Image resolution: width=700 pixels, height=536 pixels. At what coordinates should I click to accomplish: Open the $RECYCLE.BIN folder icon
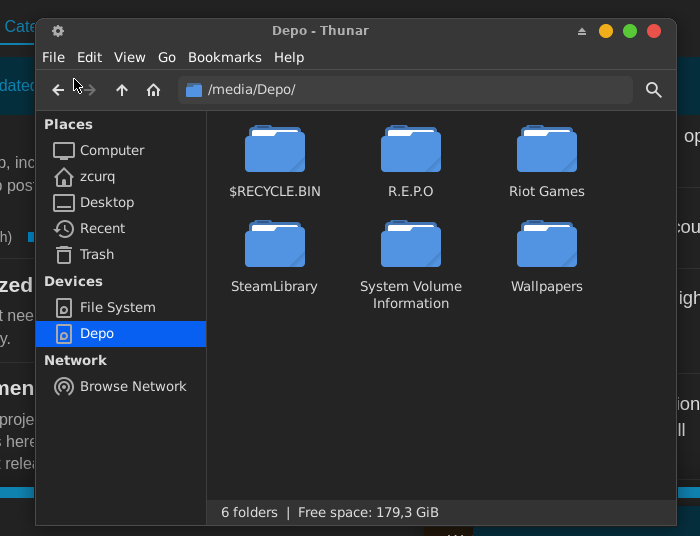[x=275, y=149]
